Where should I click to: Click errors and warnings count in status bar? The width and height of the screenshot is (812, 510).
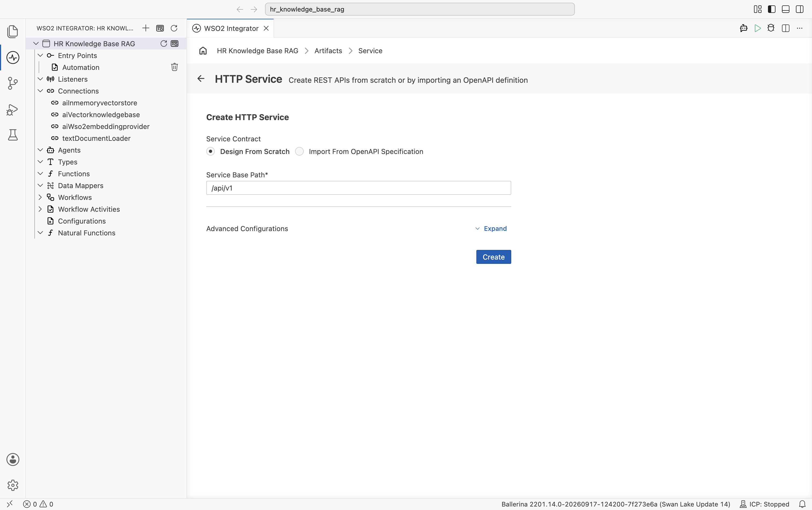pyautogui.click(x=38, y=504)
